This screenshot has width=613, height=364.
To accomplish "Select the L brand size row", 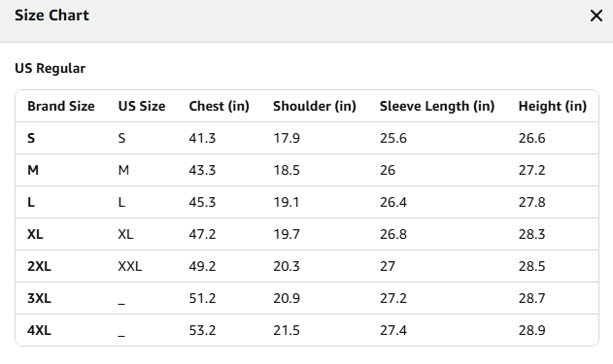I will click(x=307, y=202).
